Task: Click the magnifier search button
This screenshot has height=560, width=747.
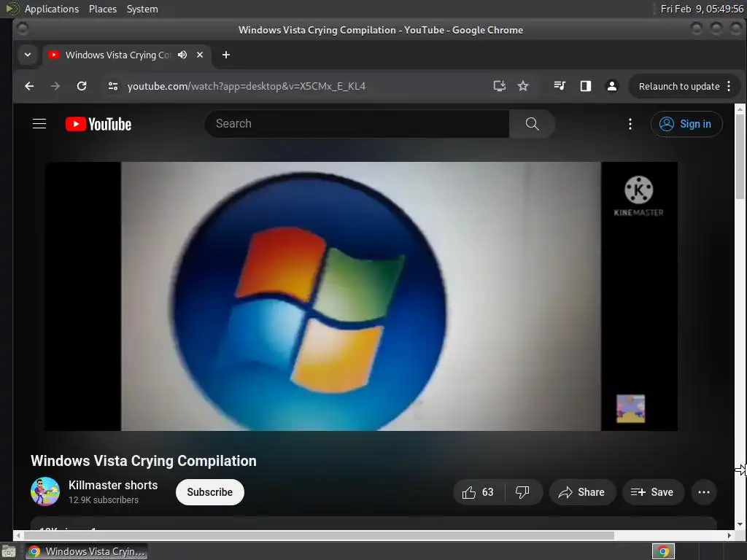Action: [532, 124]
